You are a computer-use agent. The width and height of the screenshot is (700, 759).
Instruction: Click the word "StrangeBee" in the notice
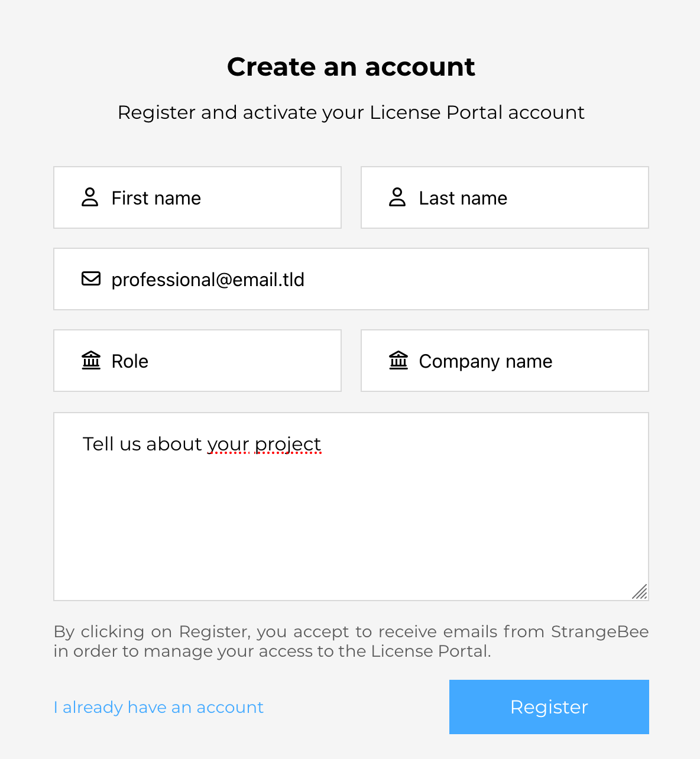(x=599, y=632)
